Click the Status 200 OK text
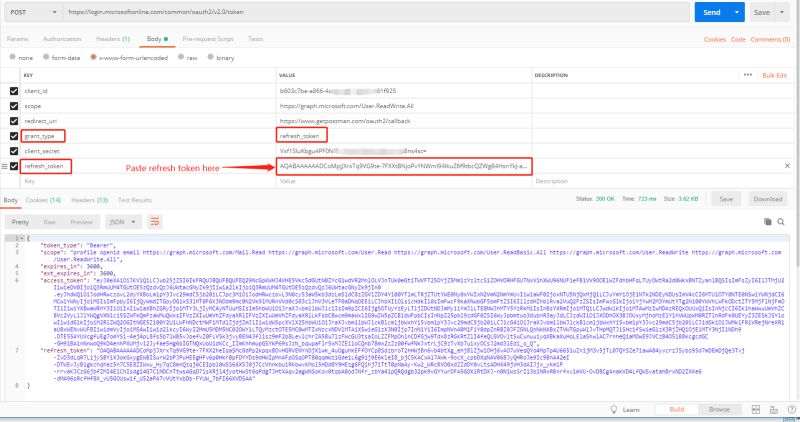Screen dimensions: 800x422 tap(595, 199)
